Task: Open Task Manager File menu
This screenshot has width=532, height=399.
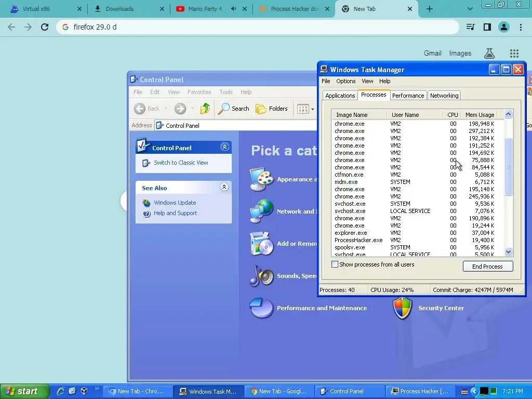Action: pyautogui.click(x=326, y=81)
